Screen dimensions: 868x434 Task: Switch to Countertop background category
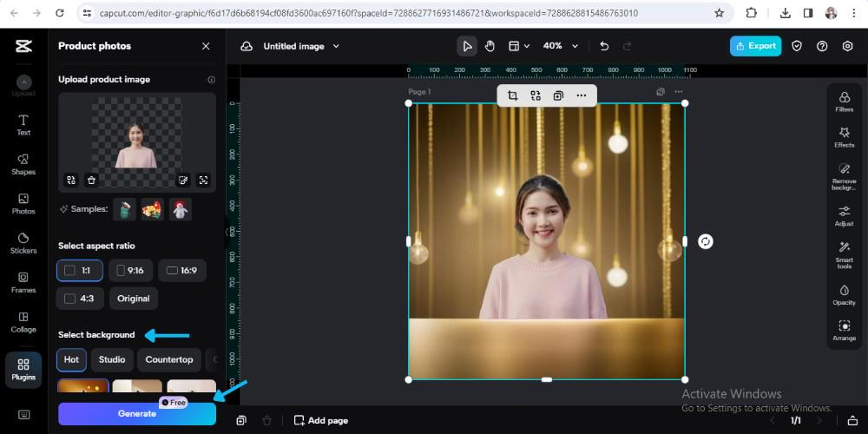click(169, 360)
